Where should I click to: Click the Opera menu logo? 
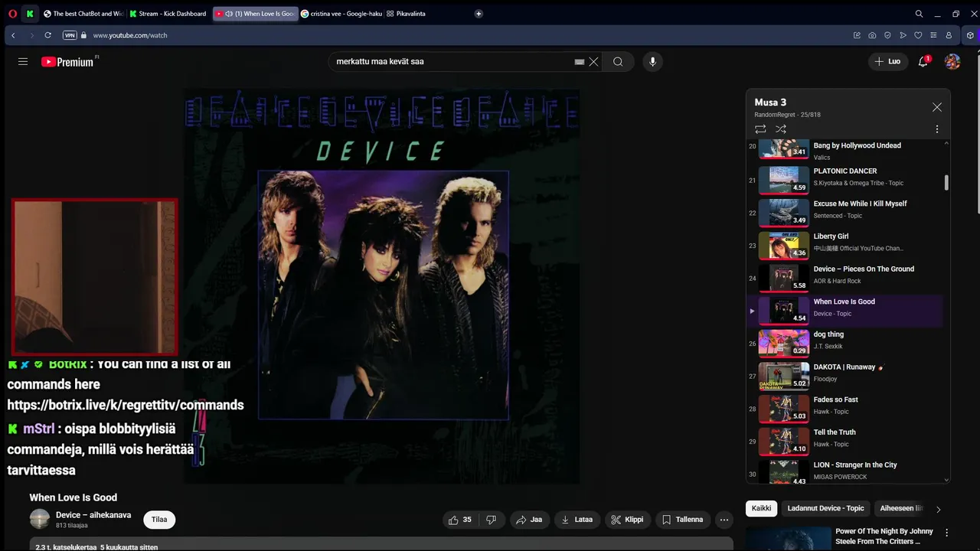pyautogui.click(x=12, y=14)
